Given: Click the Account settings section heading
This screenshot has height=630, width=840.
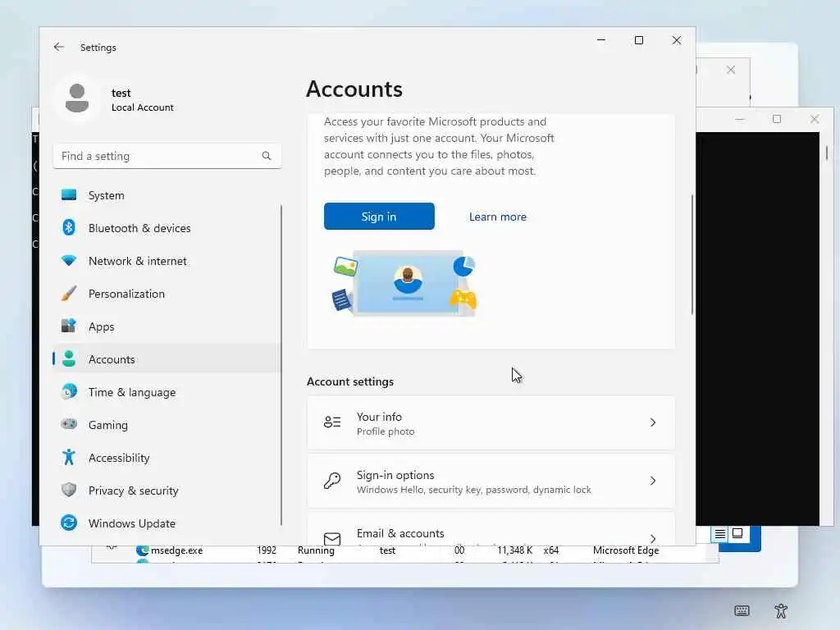Looking at the screenshot, I should pyautogui.click(x=349, y=381).
